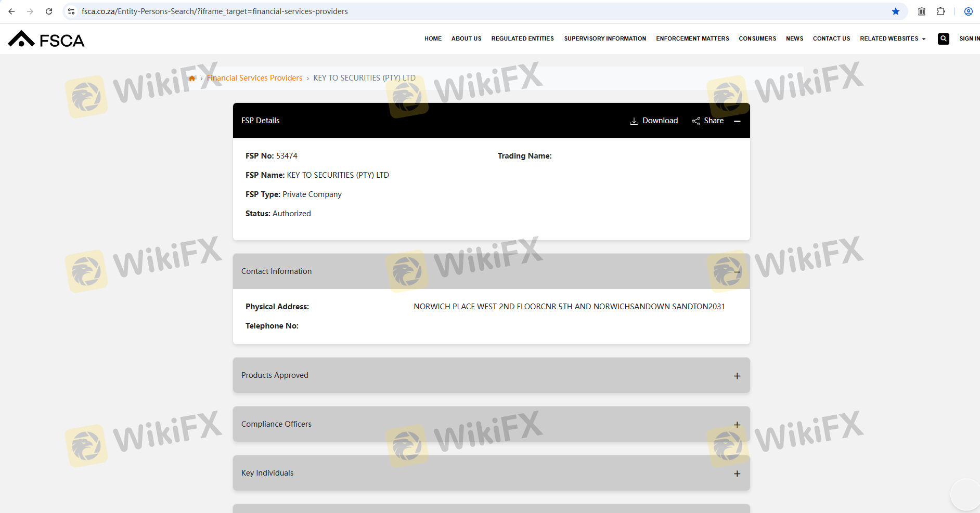The width and height of the screenshot is (980, 513).
Task: Collapse the Contact Information section
Action: 737,272
